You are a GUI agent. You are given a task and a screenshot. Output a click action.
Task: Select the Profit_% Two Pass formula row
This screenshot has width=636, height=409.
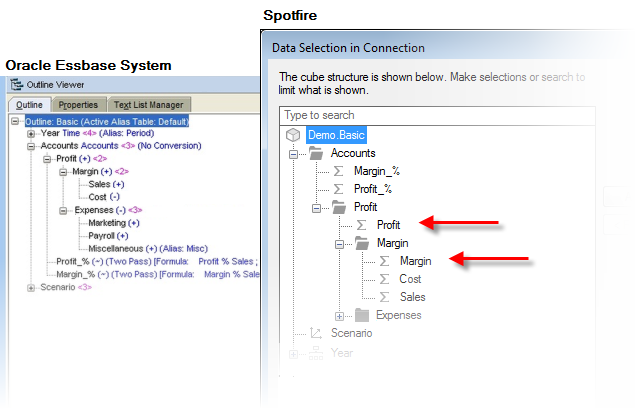pos(157,262)
